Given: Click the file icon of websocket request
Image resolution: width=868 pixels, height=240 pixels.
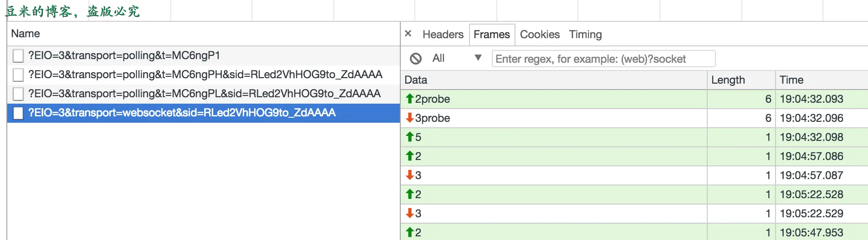Looking at the screenshot, I should (18, 113).
